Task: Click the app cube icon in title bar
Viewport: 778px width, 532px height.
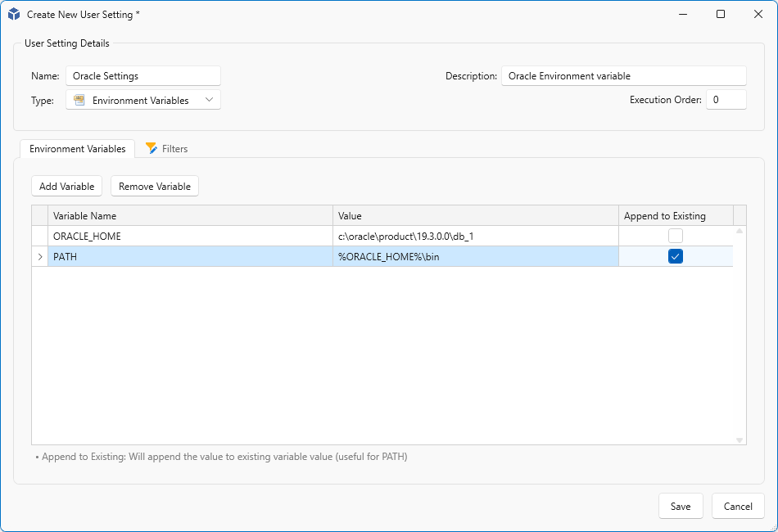Action: click(x=14, y=15)
